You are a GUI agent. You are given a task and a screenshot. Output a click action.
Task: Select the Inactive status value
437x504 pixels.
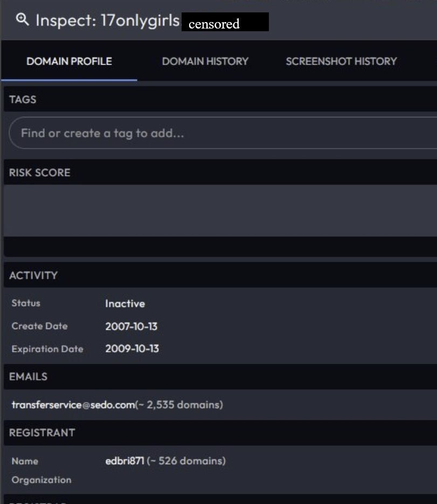click(125, 304)
